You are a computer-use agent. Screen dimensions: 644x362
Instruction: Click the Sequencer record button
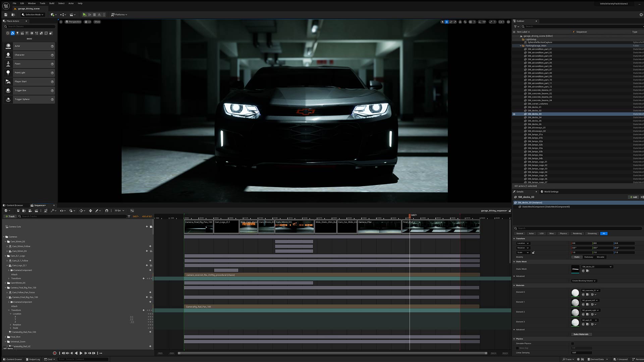[x=55, y=353]
